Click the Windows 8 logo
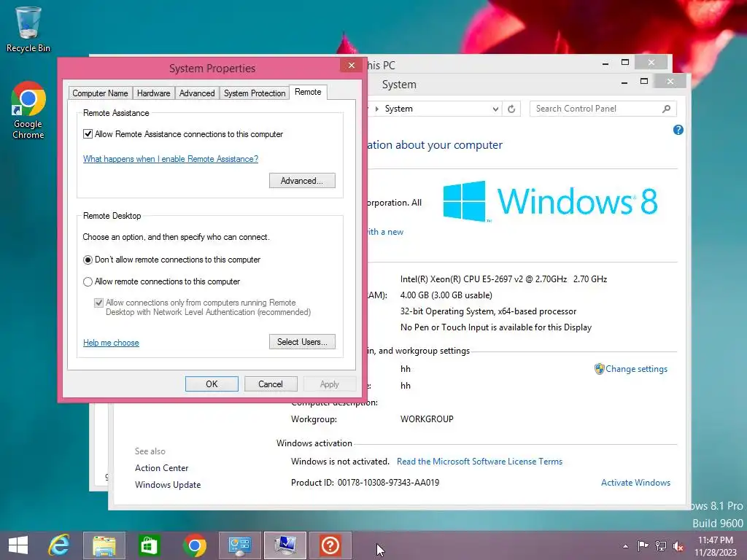Image resolution: width=747 pixels, height=560 pixels. [x=550, y=201]
